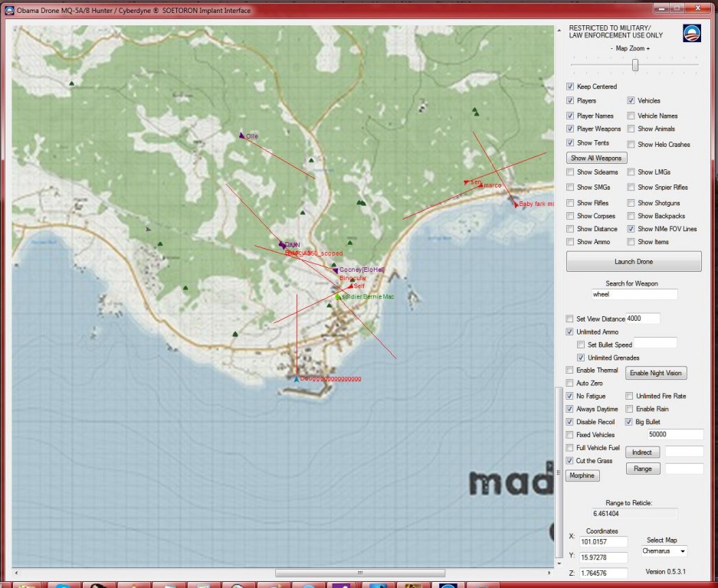Tick the Show Shotguns checkbox

(x=631, y=203)
